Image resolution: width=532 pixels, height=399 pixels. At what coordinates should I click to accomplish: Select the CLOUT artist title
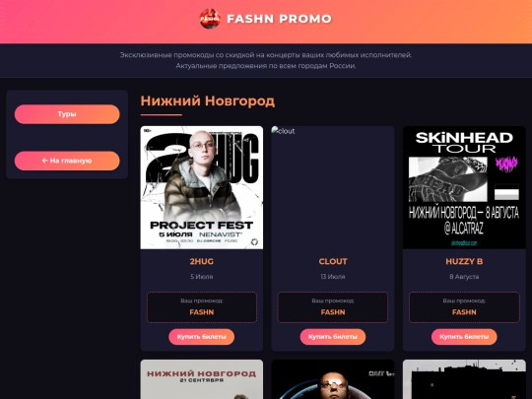click(333, 261)
